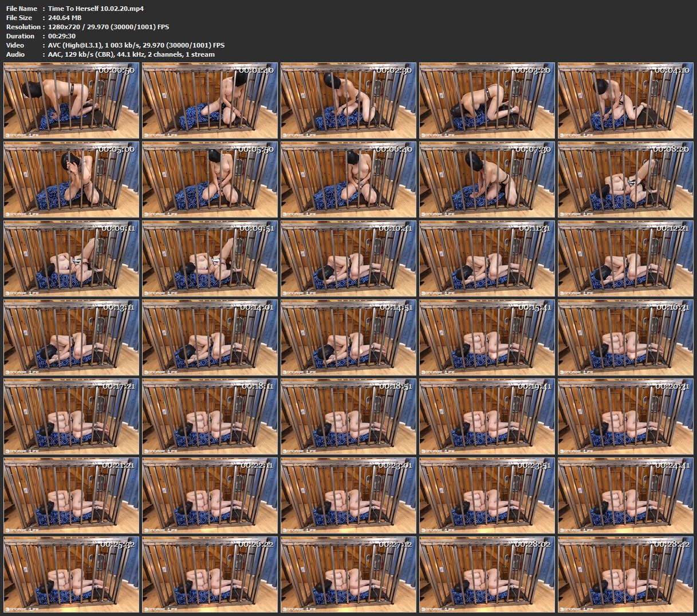Click the file name ending in 10.02.20.mp4
Screen dimensions: 697x616
[x=96, y=9]
